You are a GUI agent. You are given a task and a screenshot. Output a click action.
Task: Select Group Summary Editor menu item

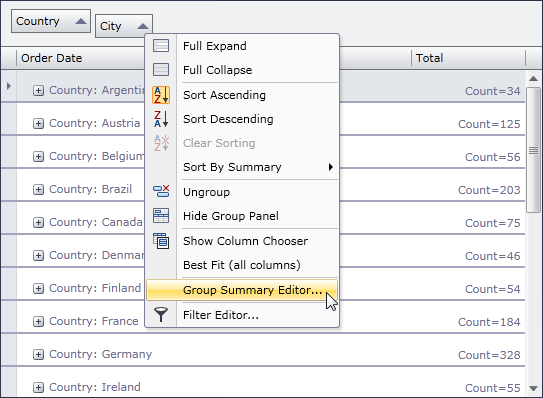coord(242,290)
